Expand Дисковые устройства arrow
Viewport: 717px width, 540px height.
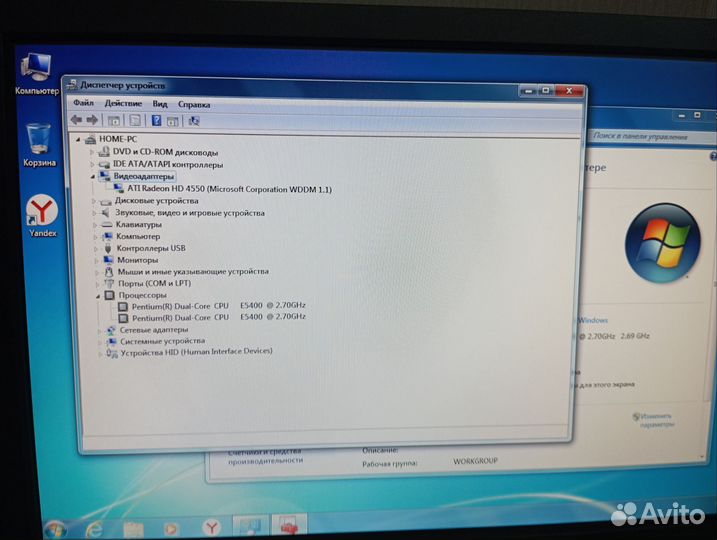94,201
